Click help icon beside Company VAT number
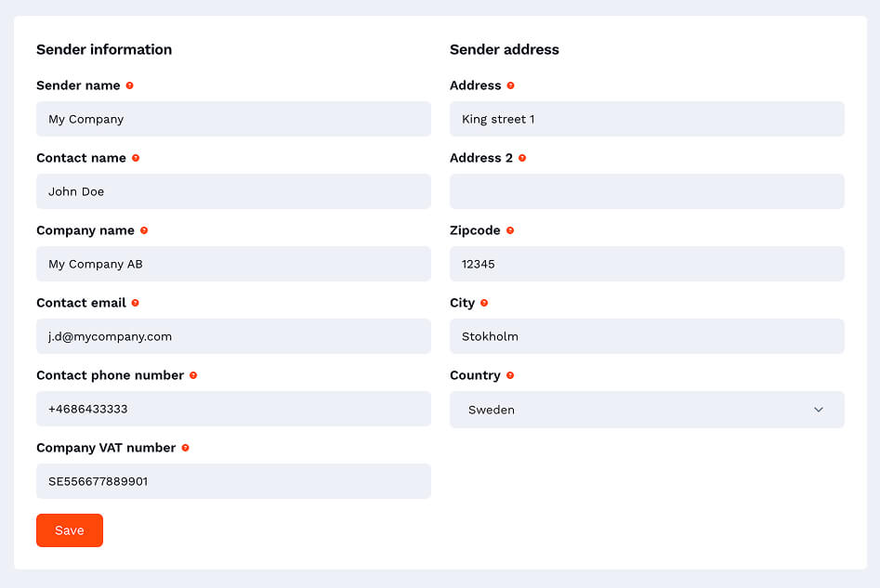This screenshot has width=880, height=588. [x=185, y=448]
